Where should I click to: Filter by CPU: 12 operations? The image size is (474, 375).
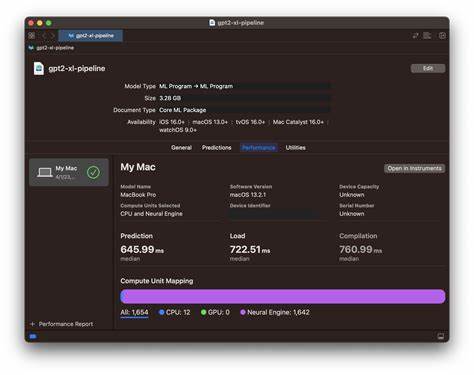coord(175,312)
